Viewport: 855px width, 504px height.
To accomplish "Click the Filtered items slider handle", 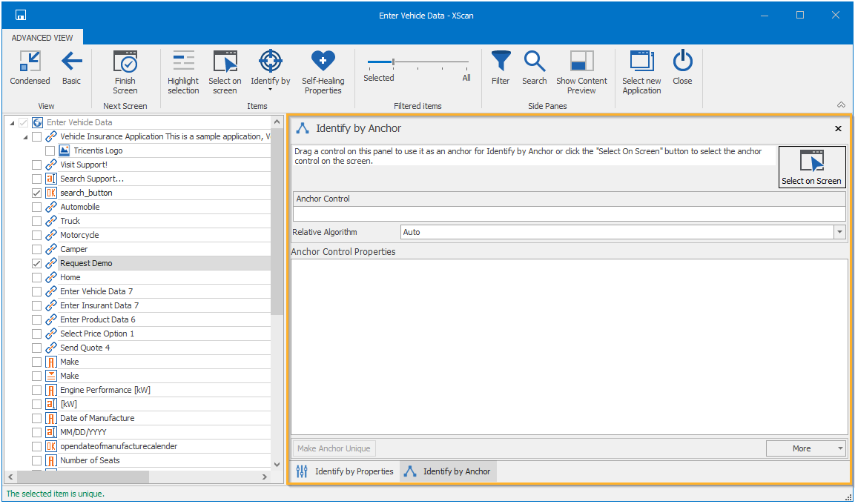I will pyautogui.click(x=393, y=62).
